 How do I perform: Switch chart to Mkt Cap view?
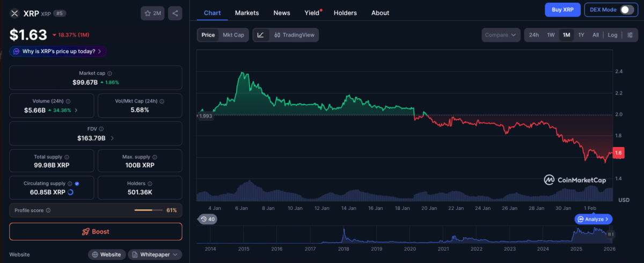tap(233, 35)
